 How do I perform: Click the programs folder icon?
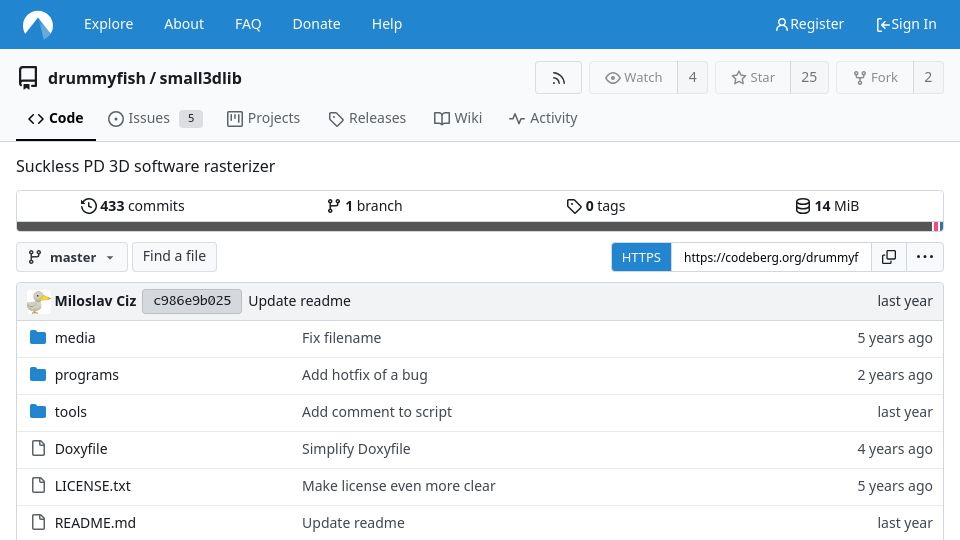(38, 375)
